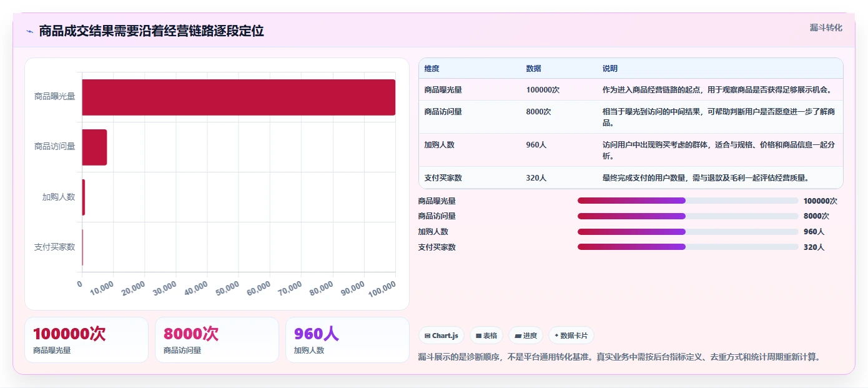Viewport: 868px width, 388px height.
Task: Click the 商品曝光量 label in the progress list
Action: coord(437,201)
